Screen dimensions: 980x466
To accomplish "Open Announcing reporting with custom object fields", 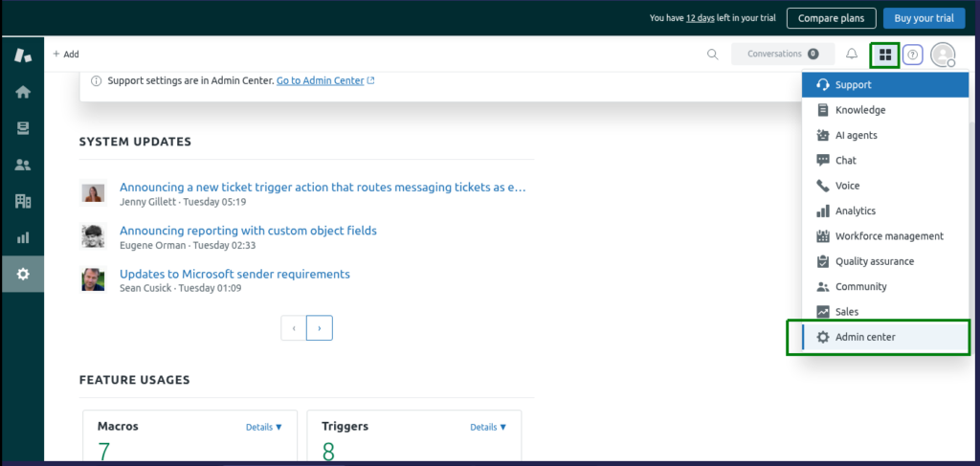I will tap(248, 231).
